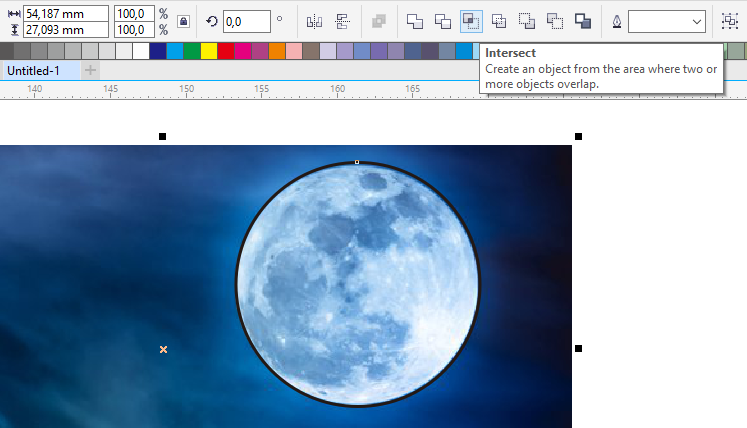
Task: Click the 150 mark on the ruler
Action: pos(186,89)
